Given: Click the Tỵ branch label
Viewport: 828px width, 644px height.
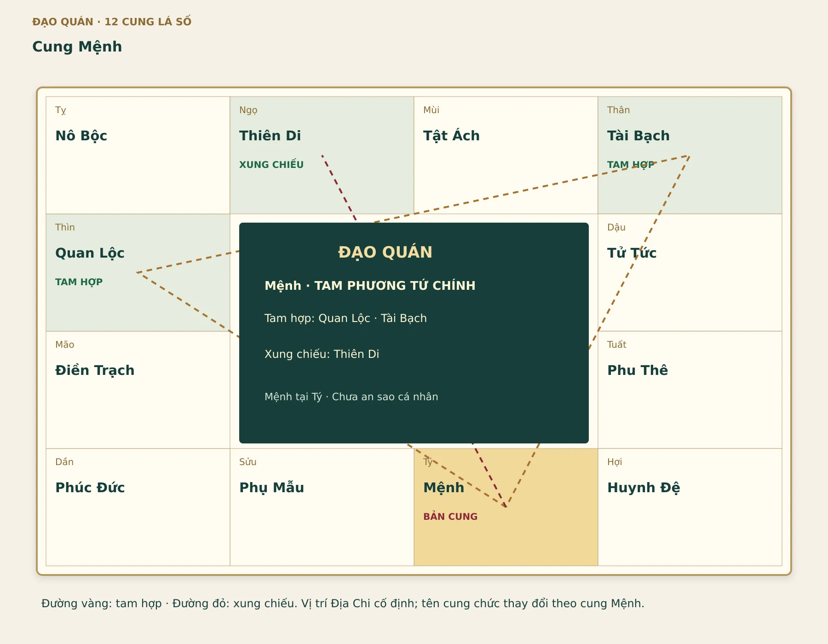Looking at the screenshot, I should pyautogui.click(x=61, y=110).
